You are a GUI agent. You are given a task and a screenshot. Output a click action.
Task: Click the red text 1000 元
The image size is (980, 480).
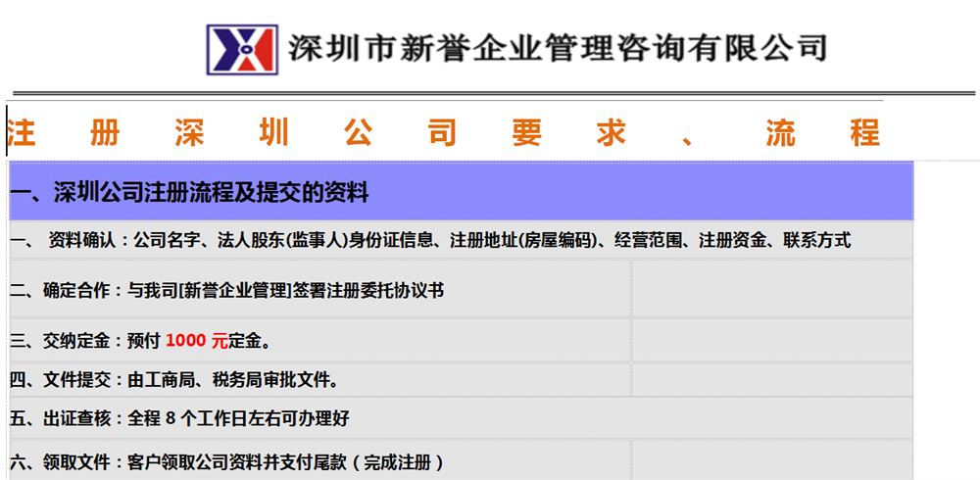[197, 341]
